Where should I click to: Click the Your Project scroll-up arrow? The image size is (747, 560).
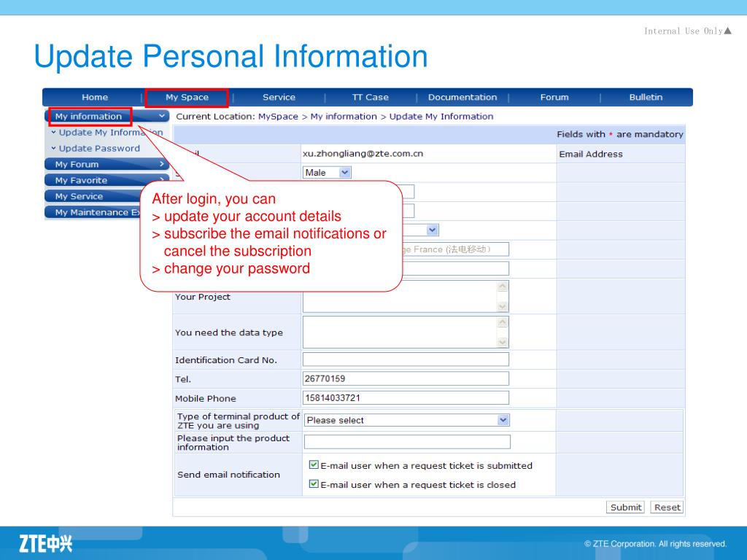point(502,287)
